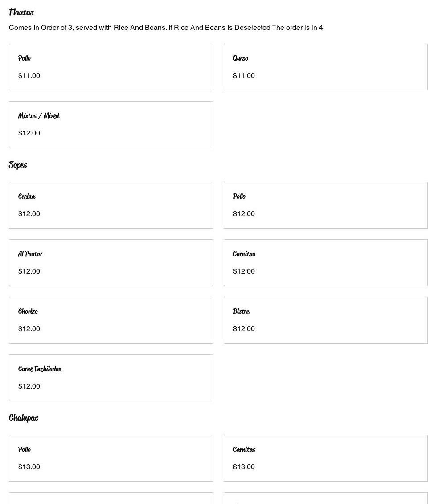Open the Al Pastor sopes item
430x504 pixels.
point(111,262)
